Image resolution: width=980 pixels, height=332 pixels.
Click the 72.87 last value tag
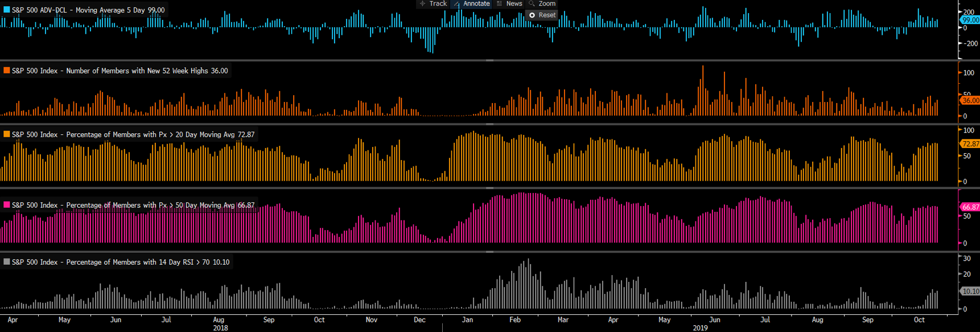[970, 144]
